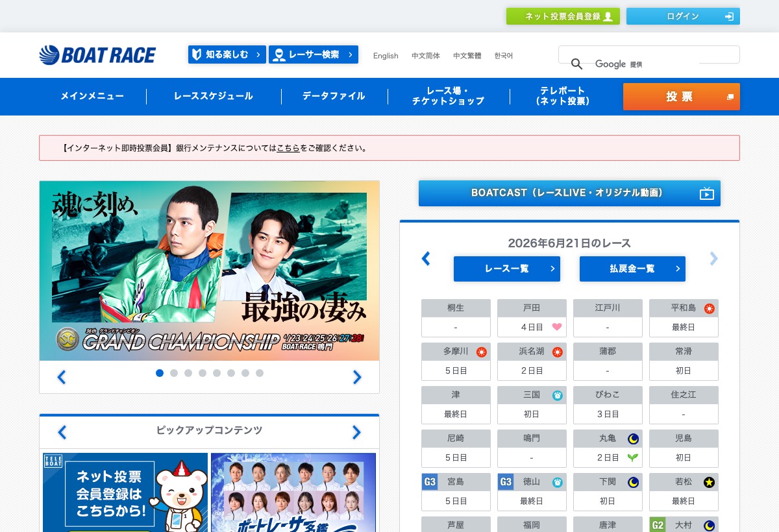Open テレボート(ネット投票) nav menu
Image resolution: width=779 pixels, height=532 pixels.
pos(563,96)
